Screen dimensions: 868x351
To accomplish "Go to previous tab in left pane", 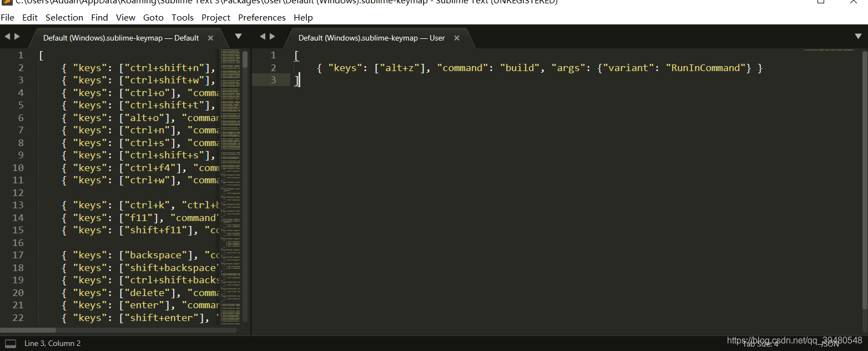I will click(x=7, y=37).
